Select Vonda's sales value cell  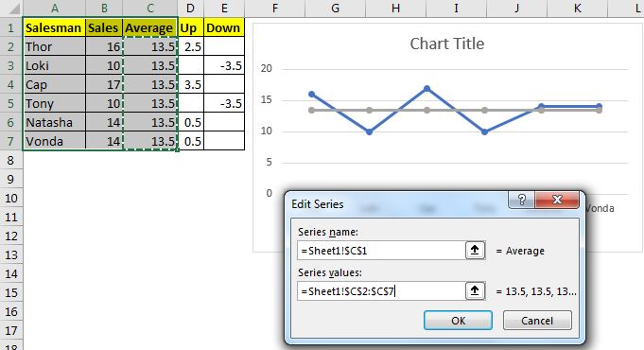pos(104,141)
